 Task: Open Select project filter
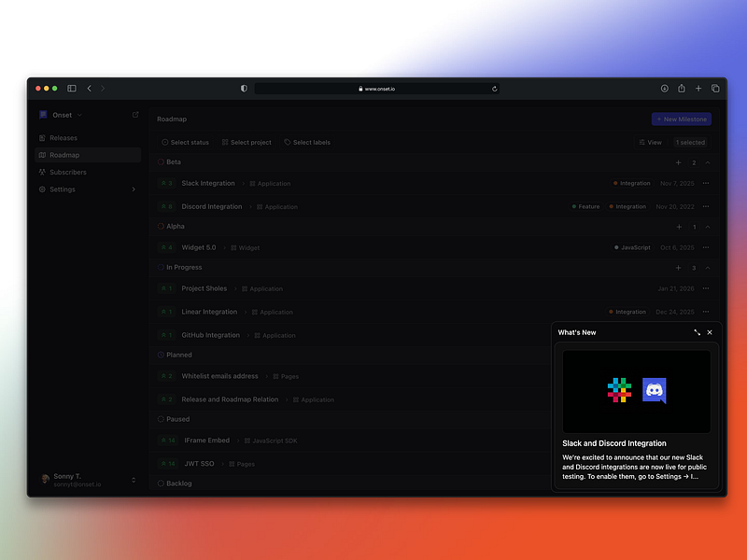pos(247,143)
